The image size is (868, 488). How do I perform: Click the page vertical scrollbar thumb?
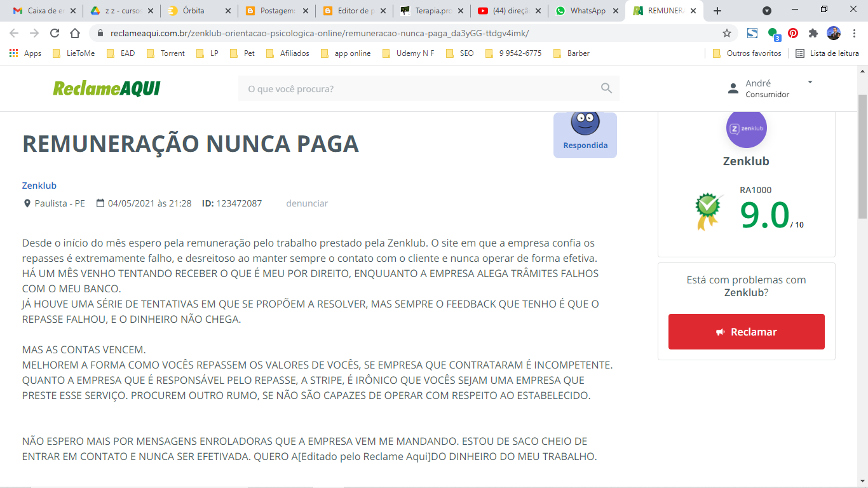[862, 156]
